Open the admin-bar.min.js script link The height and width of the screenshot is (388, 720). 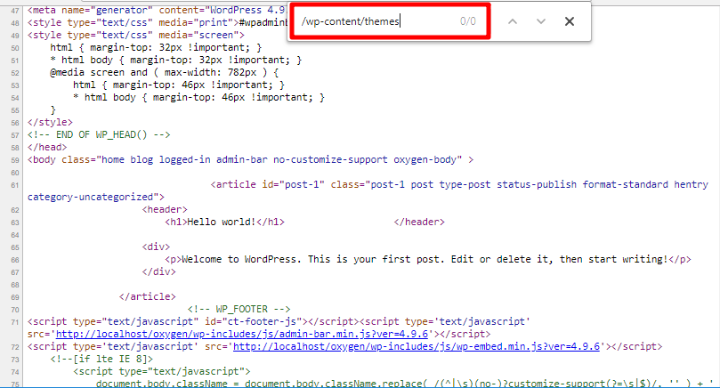tap(242, 334)
